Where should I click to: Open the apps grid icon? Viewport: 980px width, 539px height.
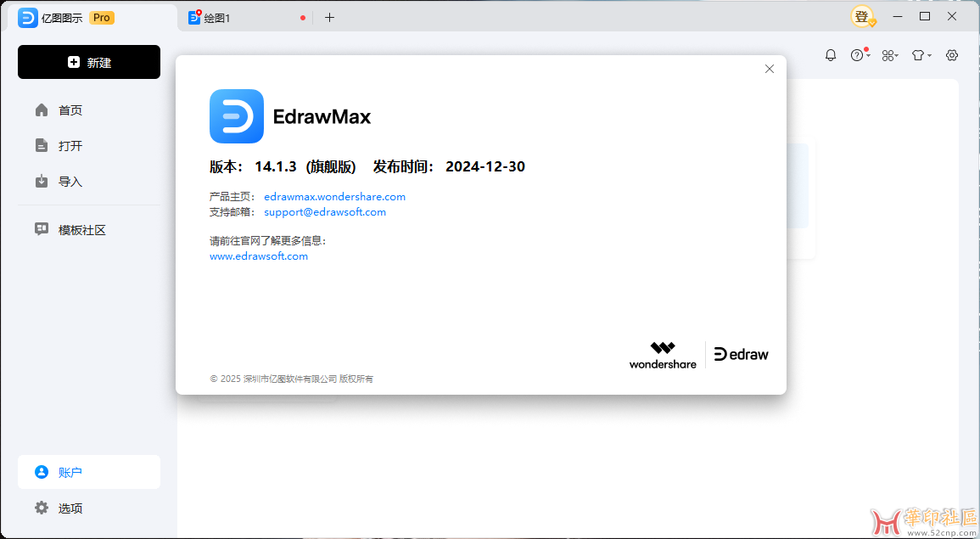pos(887,54)
